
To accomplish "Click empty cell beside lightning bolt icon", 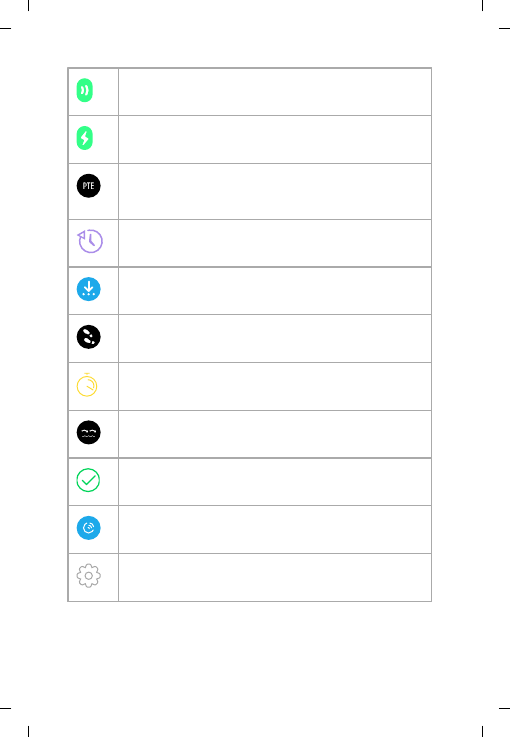I will click(x=275, y=140).
